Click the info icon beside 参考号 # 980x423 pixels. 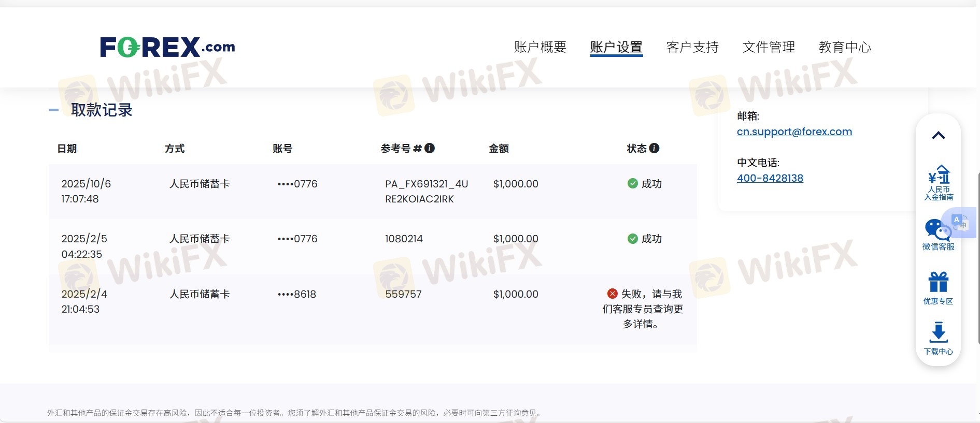[430, 148]
